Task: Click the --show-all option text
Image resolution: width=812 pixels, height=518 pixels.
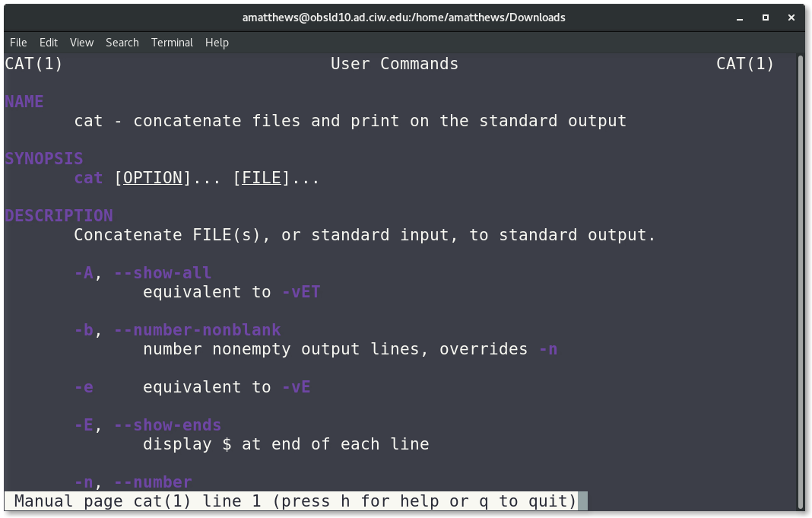Action: point(163,273)
